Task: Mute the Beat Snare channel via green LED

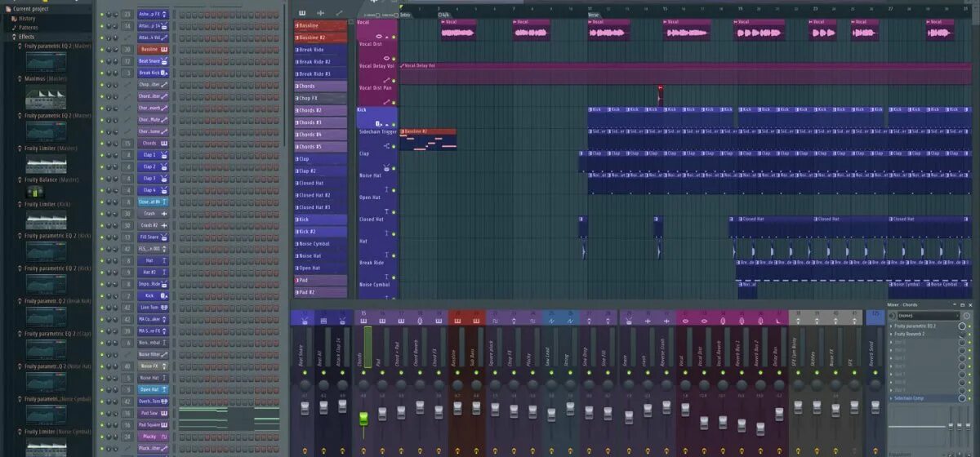Action: coord(102,61)
